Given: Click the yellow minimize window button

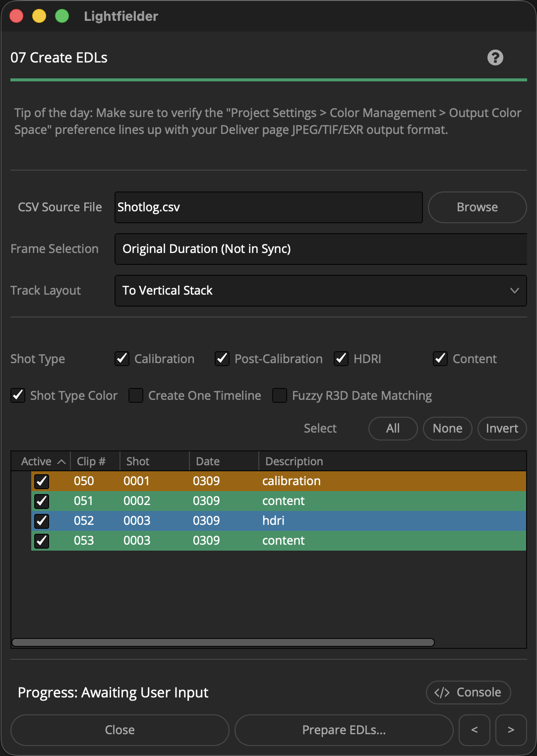Looking at the screenshot, I should [x=39, y=16].
